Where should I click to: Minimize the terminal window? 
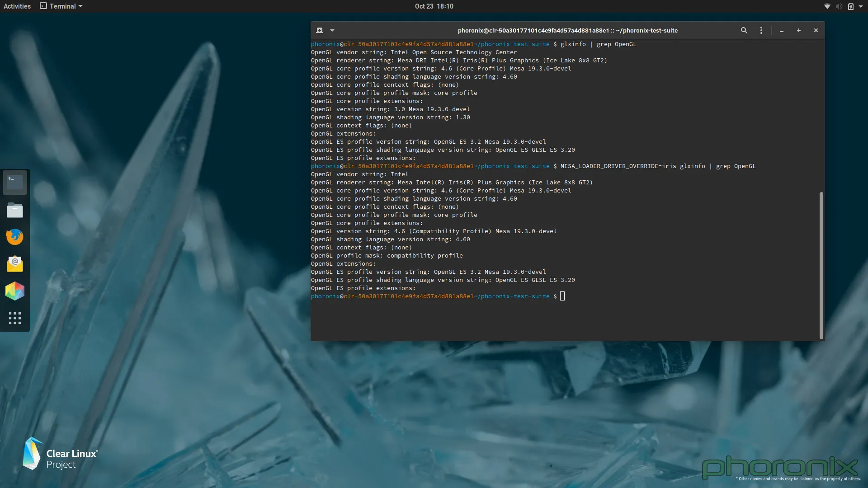pos(781,30)
